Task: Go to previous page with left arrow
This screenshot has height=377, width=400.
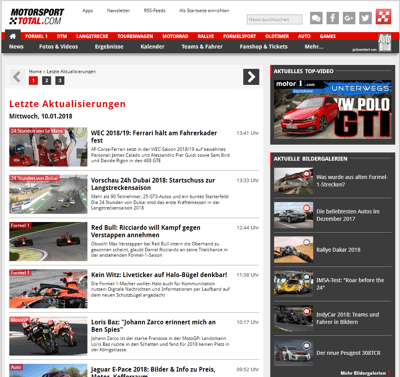Action: pyautogui.click(x=17, y=77)
